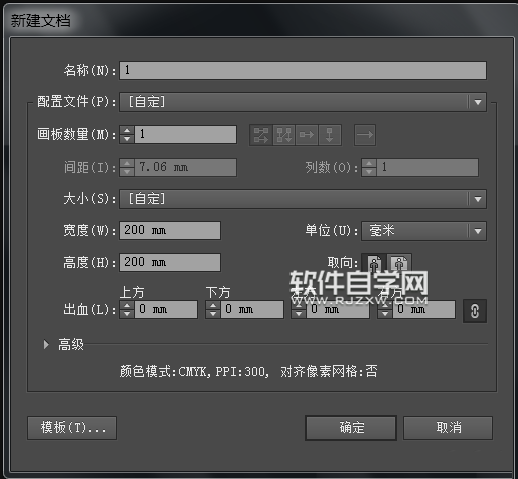
Task: Increase 画板数量 with up arrow
Action: click(x=127, y=130)
